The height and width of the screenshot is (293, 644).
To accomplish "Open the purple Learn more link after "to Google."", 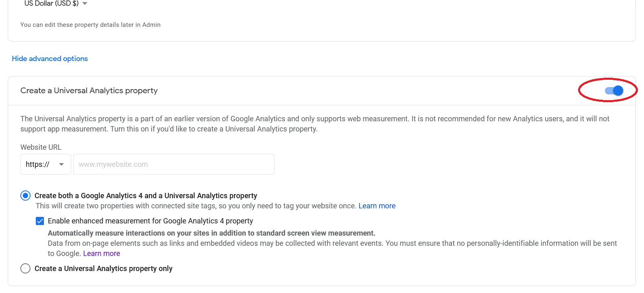I will click(101, 254).
